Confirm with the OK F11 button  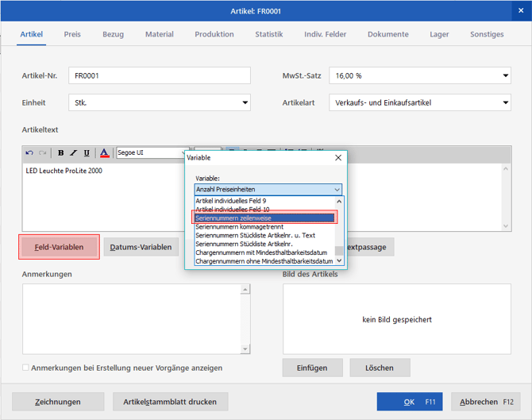(410, 402)
